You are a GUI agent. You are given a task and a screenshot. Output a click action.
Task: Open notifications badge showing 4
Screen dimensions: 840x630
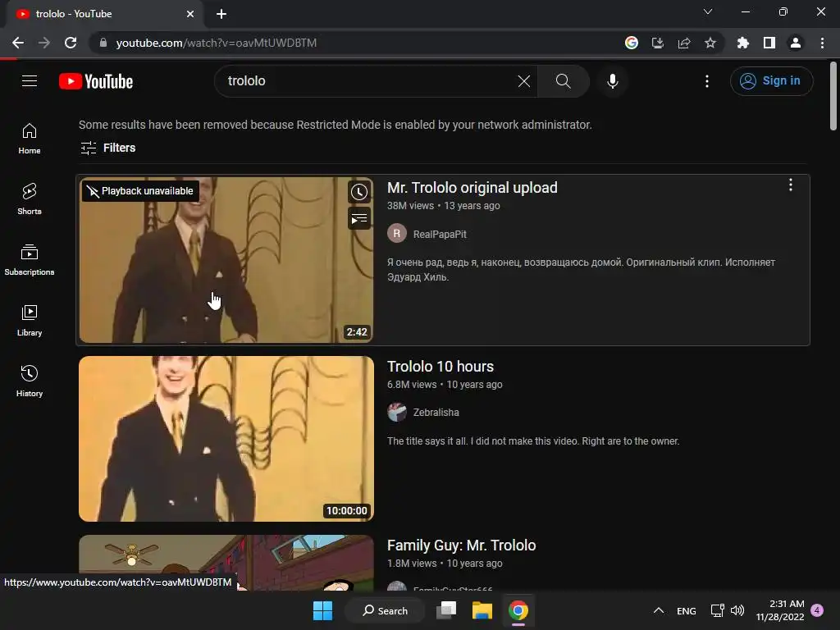click(x=817, y=610)
